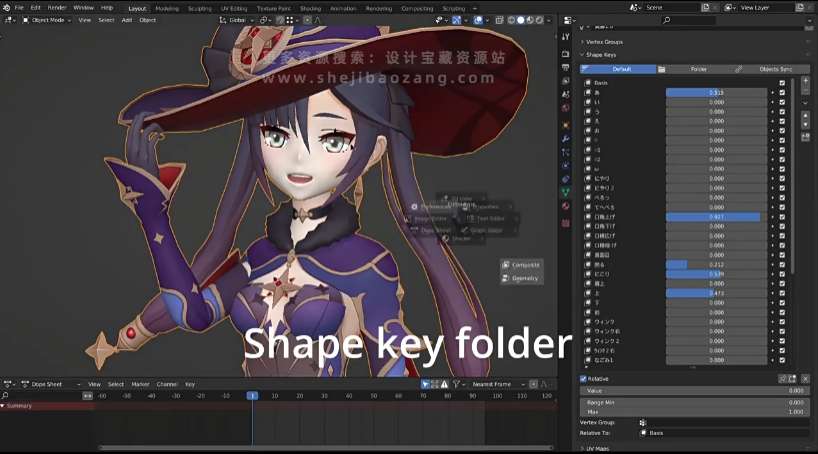Click the Compositor icon in the pie menu

coord(521,265)
